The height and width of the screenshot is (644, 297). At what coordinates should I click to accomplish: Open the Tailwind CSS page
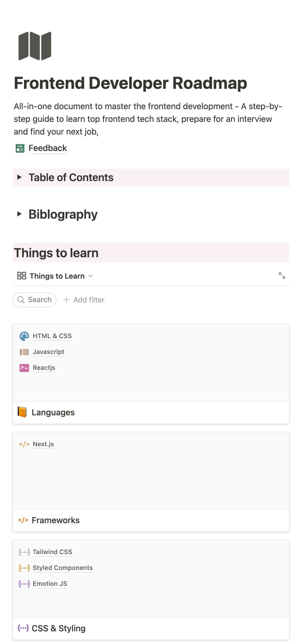pos(52,552)
